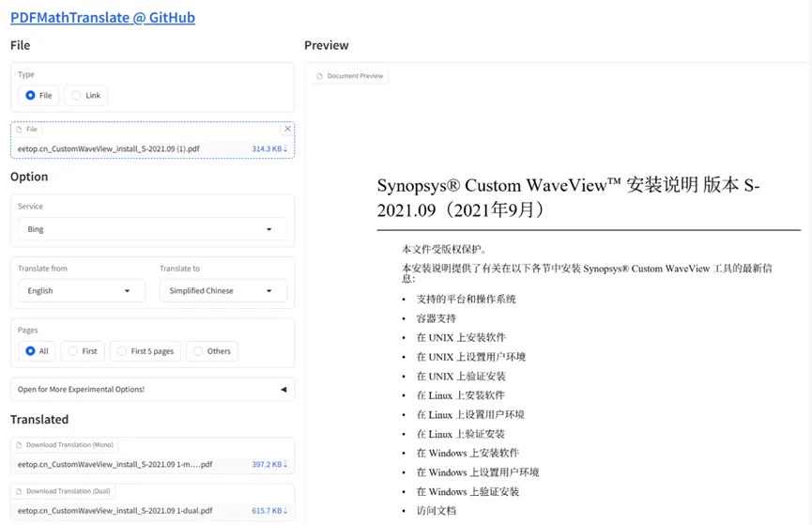Select the Link type radio button
Viewport: 812px width, 525px height.
click(x=76, y=96)
